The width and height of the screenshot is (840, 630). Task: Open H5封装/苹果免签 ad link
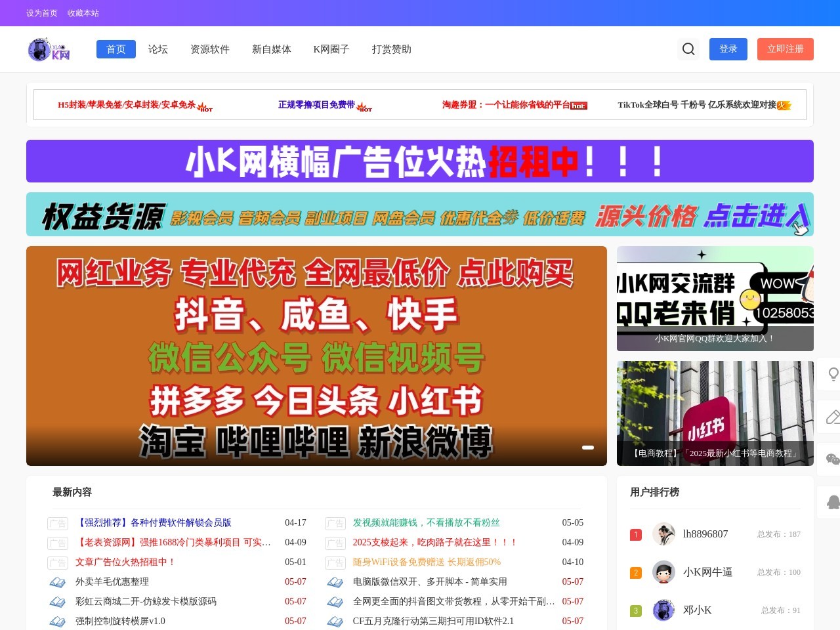coord(135,105)
